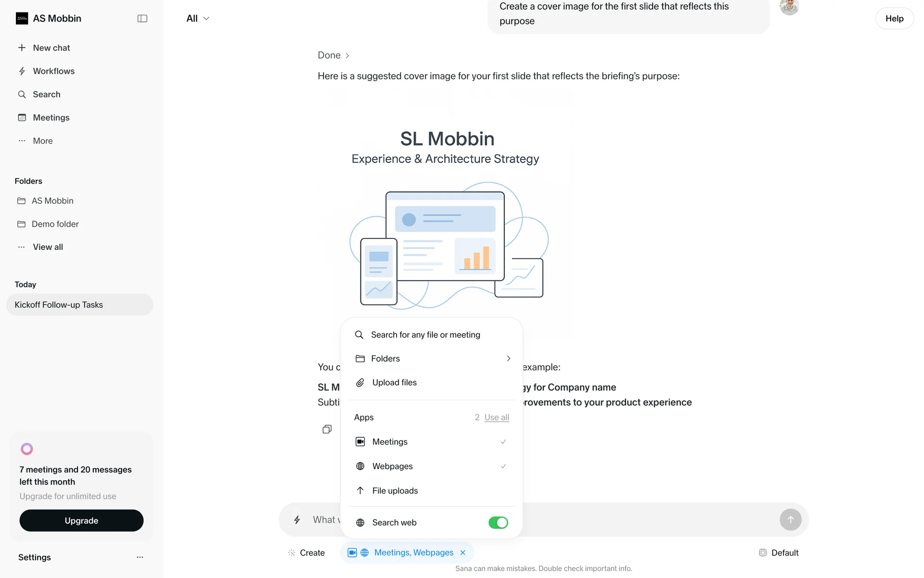Click the copy response icon
924x578 pixels.
(x=327, y=429)
